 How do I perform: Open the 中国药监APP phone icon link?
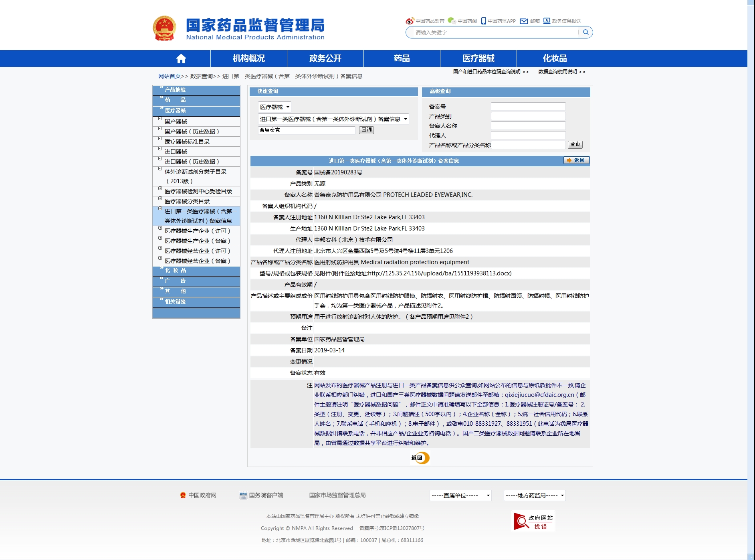click(483, 21)
